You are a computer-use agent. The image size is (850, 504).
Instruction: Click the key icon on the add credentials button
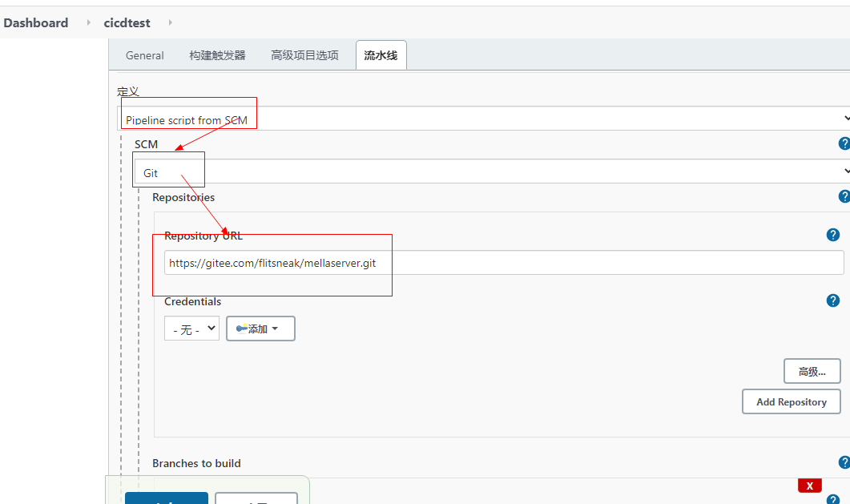tap(241, 329)
